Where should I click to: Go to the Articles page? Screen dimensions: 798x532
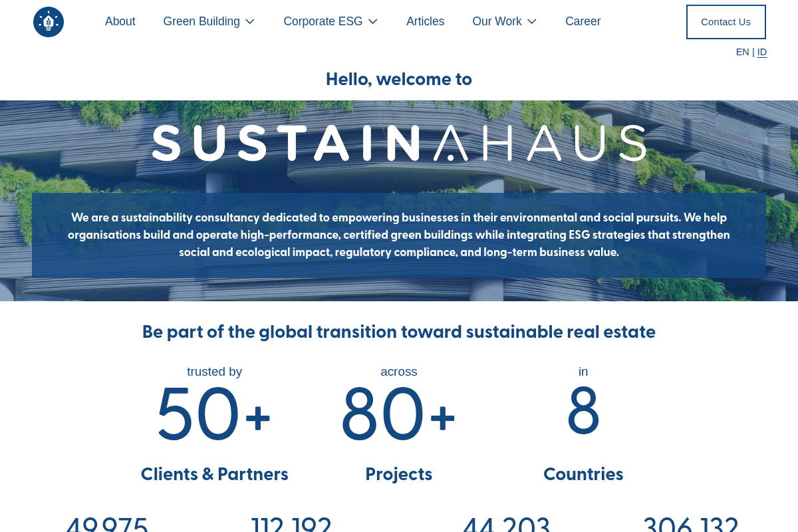(x=425, y=21)
